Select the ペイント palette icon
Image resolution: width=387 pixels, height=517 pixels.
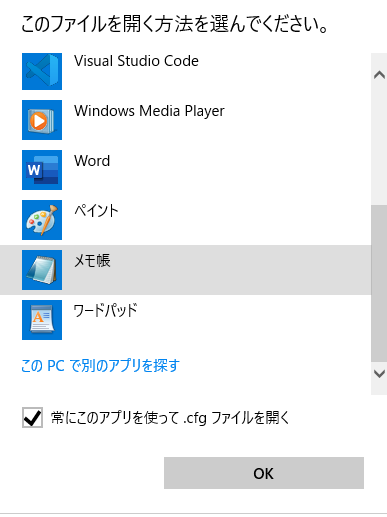(x=42, y=220)
